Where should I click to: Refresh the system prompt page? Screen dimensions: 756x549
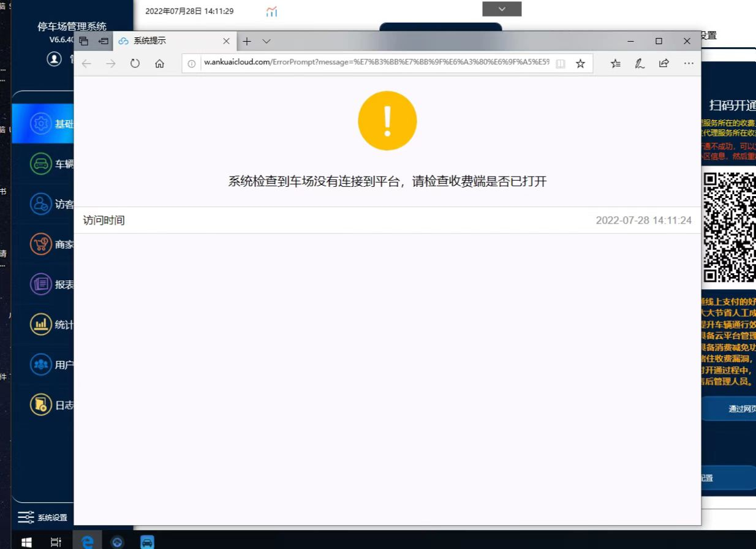pyautogui.click(x=135, y=63)
